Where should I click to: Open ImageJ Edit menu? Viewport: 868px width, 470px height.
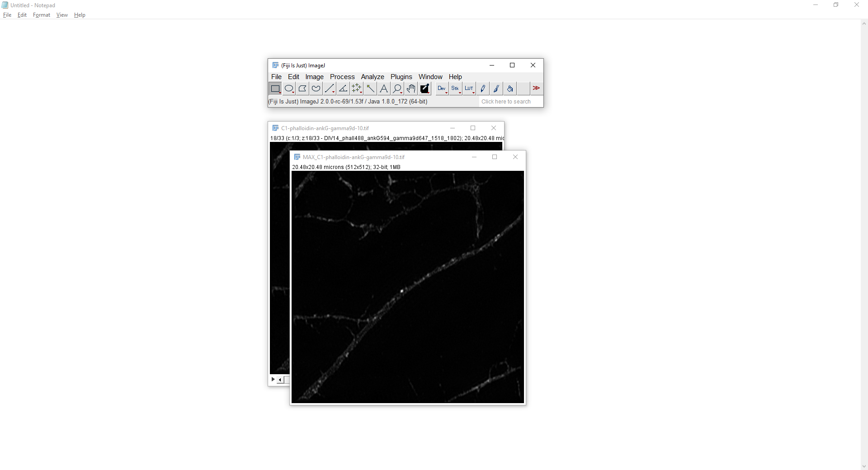point(293,77)
